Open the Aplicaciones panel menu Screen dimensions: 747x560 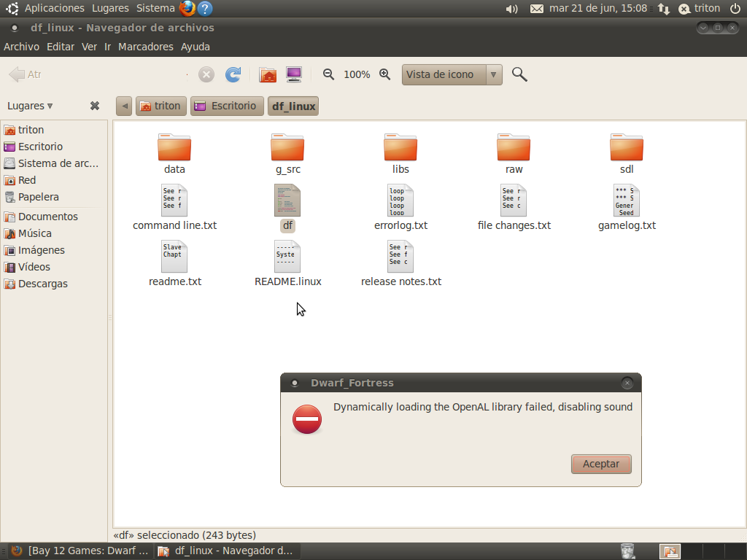[54, 8]
